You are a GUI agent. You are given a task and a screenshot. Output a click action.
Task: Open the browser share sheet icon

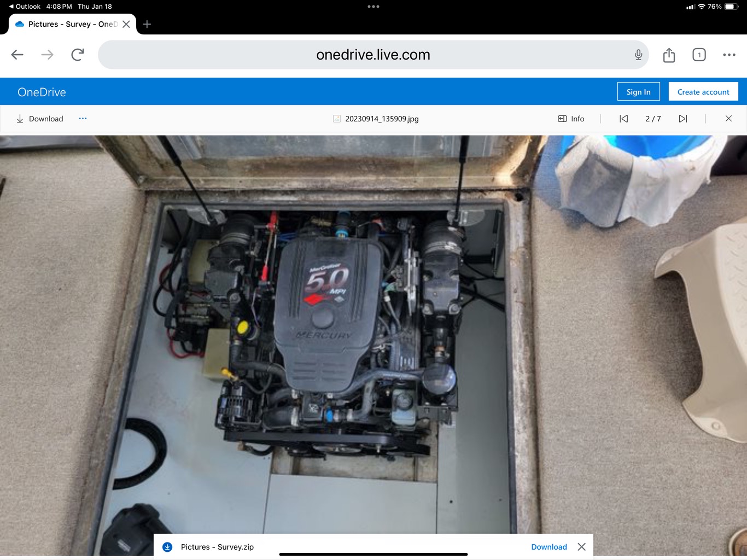point(669,55)
